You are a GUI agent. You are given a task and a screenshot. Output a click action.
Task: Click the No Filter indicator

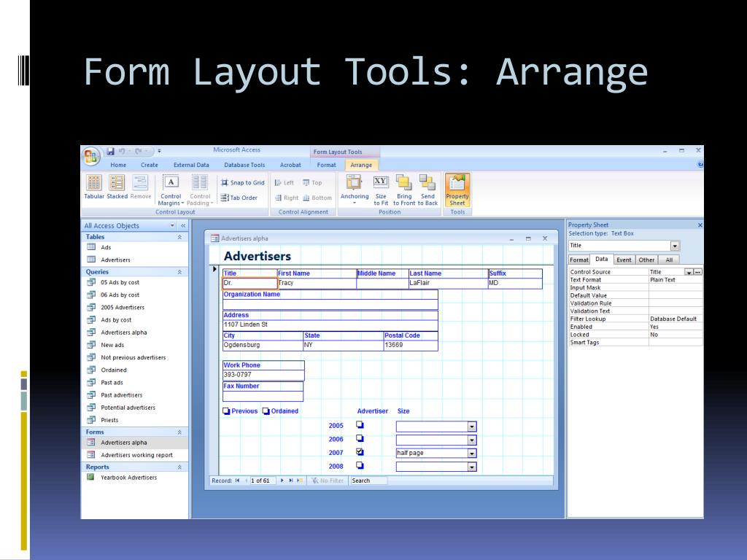pos(328,481)
